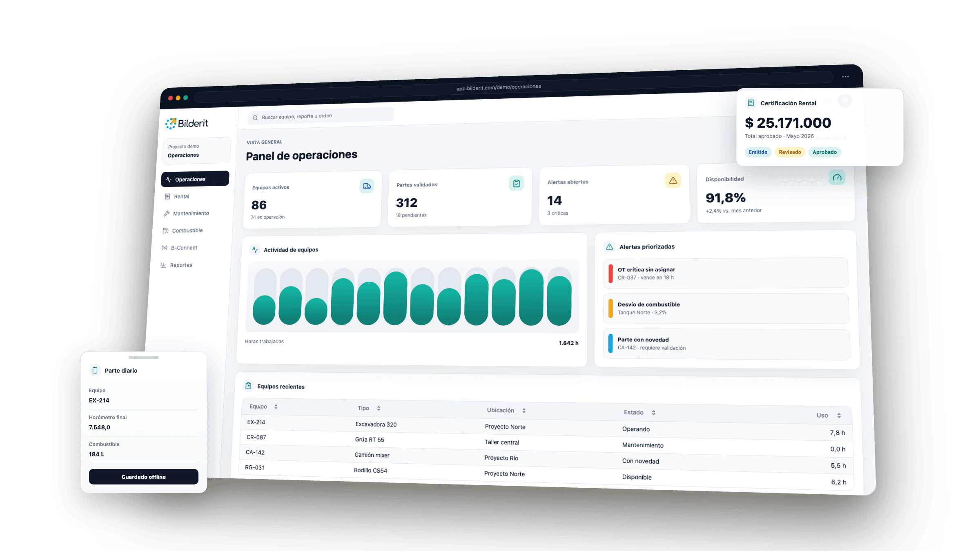Click the shortest activity chart bar
Image resolution: width=980 pixels, height=551 pixels.
316,311
